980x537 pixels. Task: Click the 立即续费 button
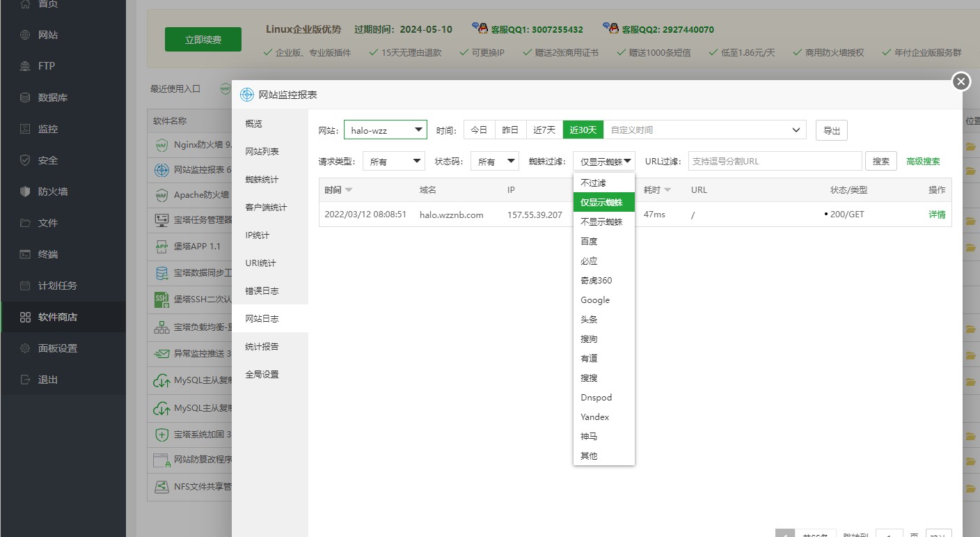tap(203, 39)
